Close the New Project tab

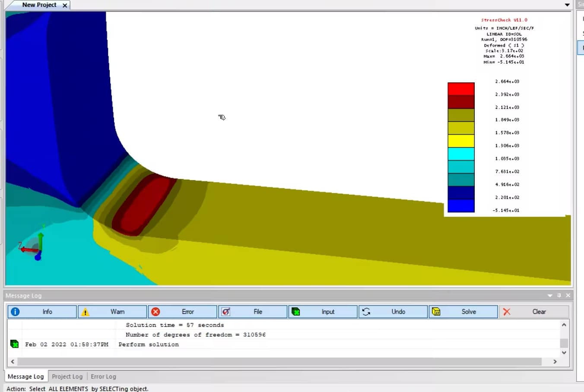pyautogui.click(x=65, y=5)
